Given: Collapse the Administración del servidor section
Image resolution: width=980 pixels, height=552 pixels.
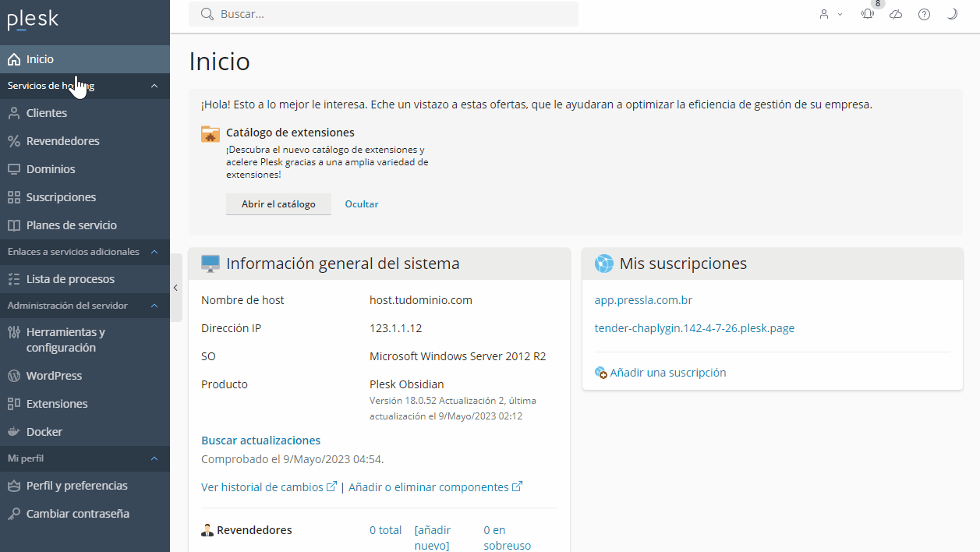Looking at the screenshot, I should click(154, 306).
